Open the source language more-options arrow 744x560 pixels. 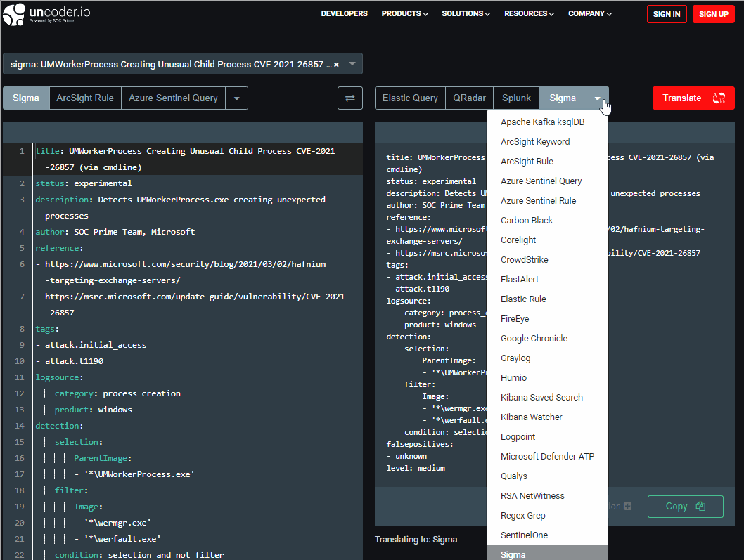pyautogui.click(x=237, y=98)
